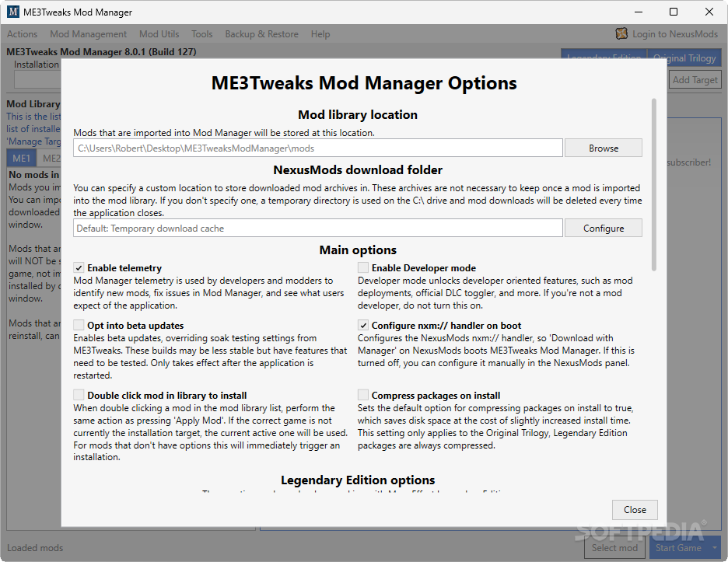Image resolution: width=728 pixels, height=562 pixels.
Task: Enable Developer mode checkbox
Action: (x=363, y=267)
